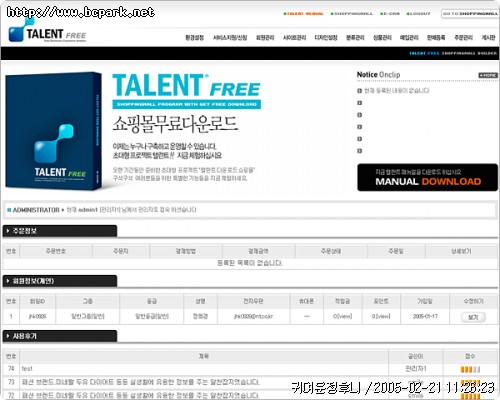Viewport: 500px width, 400px height.
Task: Open the 디자인설정 menu
Action: point(326,38)
